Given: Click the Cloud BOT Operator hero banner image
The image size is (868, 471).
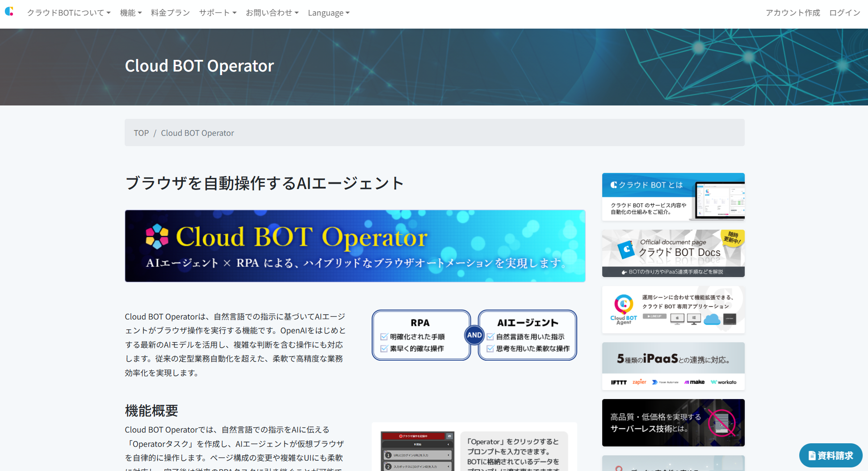Looking at the screenshot, I should pos(355,246).
